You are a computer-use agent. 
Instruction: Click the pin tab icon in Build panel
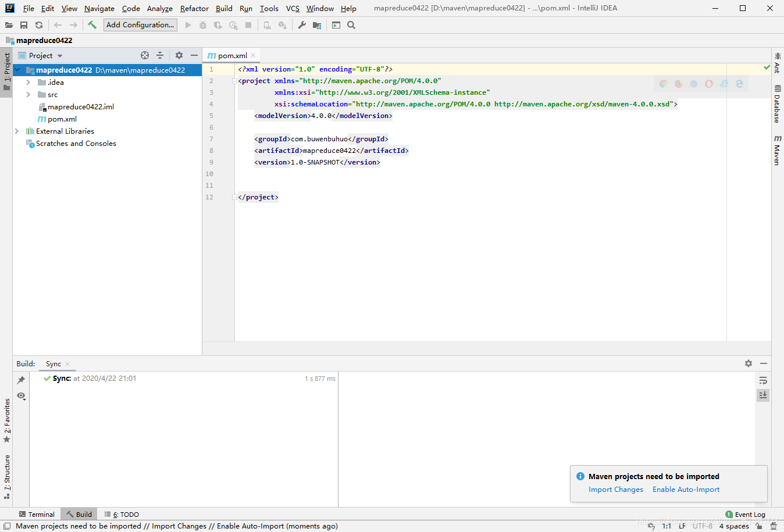(x=21, y=380)
